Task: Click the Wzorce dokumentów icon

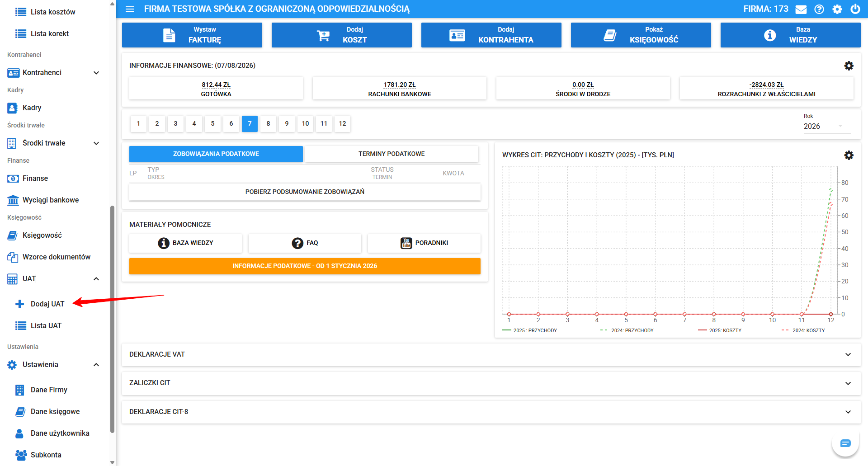Action: click(x=13, y=257)
